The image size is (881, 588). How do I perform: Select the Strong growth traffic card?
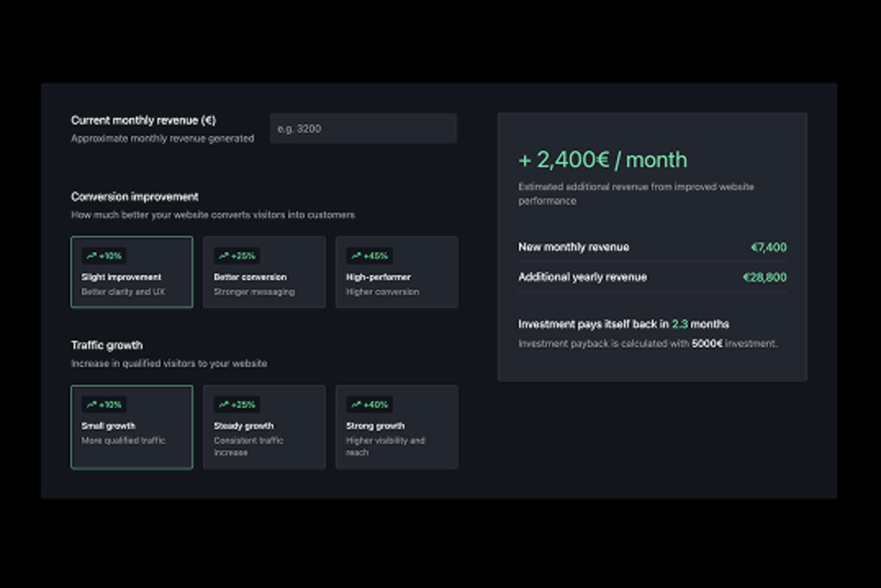pyautogui.click(x=396, y=427)
